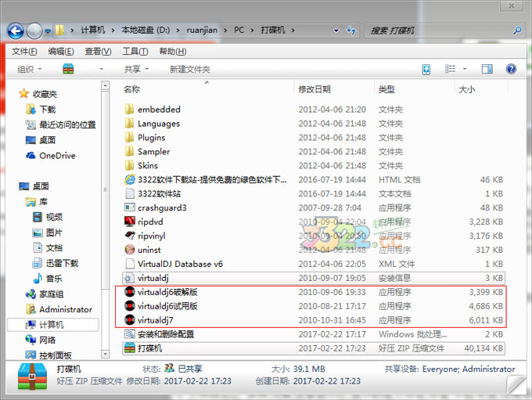Toggle the preview pane icon
This screenshot has width=532, height=400.
point(487,69)
